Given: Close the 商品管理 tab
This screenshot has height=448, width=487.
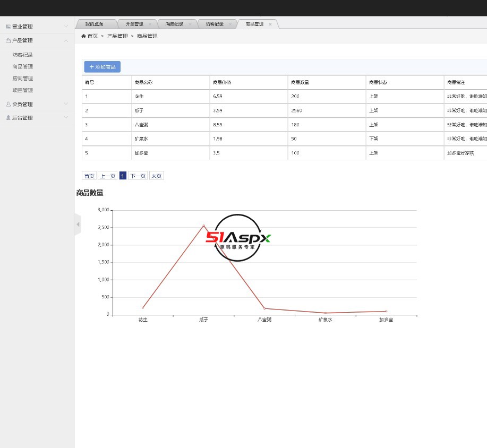Looking at the screenshot, I should click(x=270, y=24).
